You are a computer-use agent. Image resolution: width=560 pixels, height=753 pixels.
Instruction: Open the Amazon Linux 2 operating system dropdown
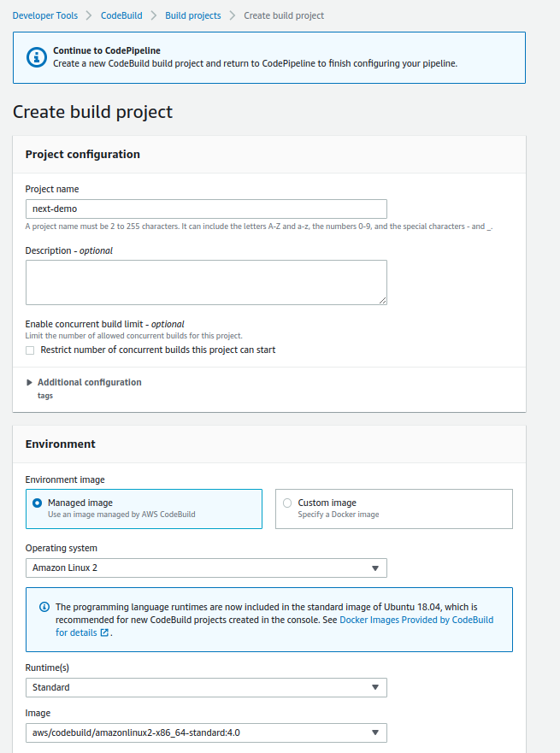click(206, 568)
